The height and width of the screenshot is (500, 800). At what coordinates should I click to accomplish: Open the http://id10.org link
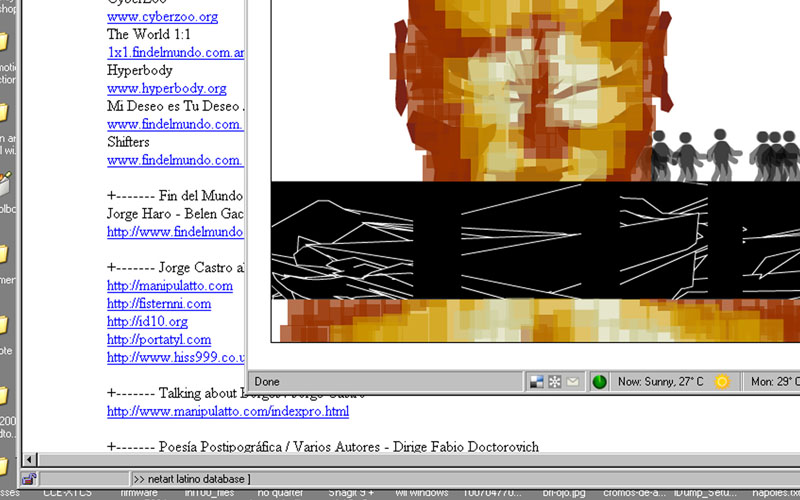click(147, 322)
